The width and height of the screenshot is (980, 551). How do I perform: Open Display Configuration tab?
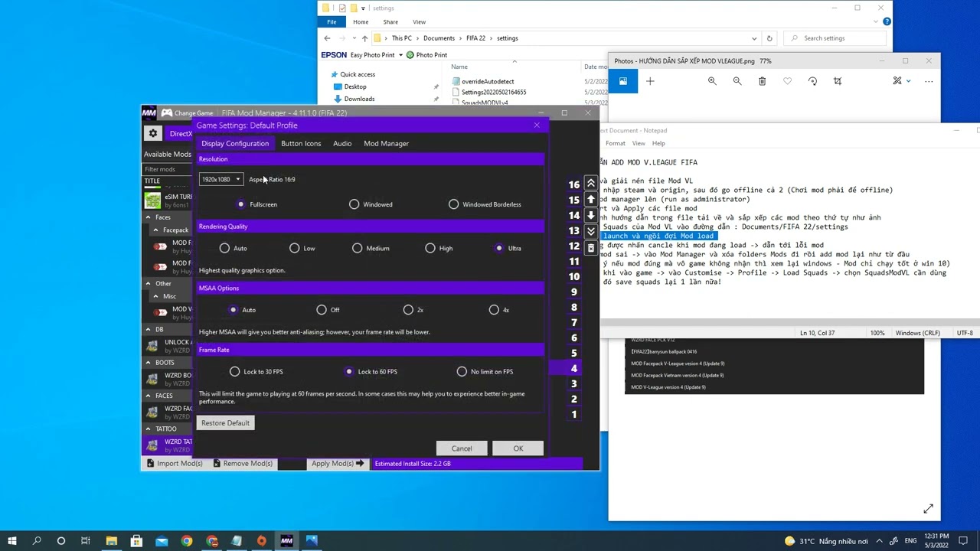[235, 143]
